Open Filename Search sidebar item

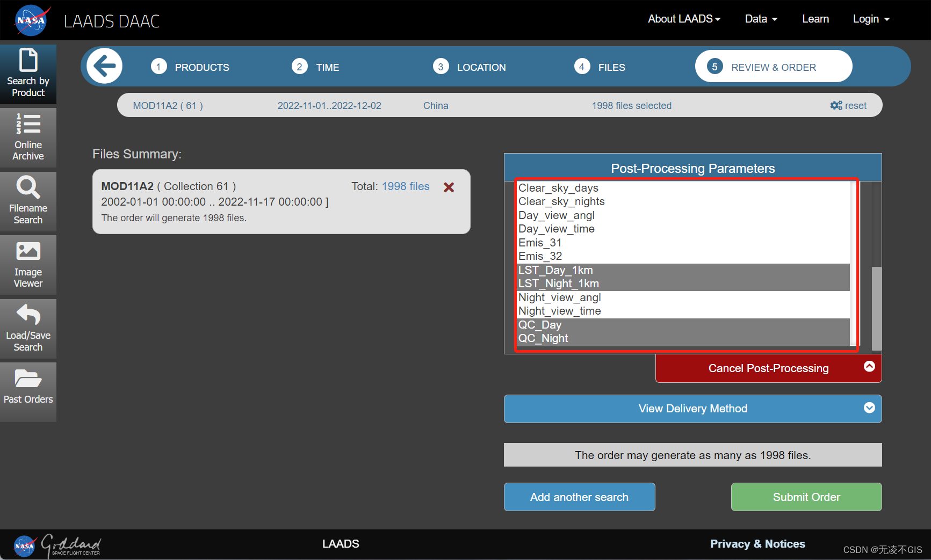pos(28,201)
